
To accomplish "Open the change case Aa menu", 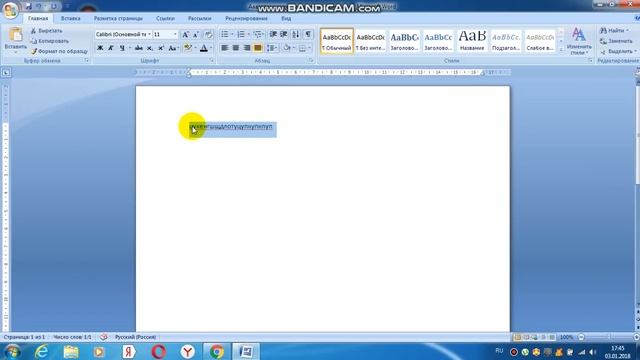I will (173, 48).
